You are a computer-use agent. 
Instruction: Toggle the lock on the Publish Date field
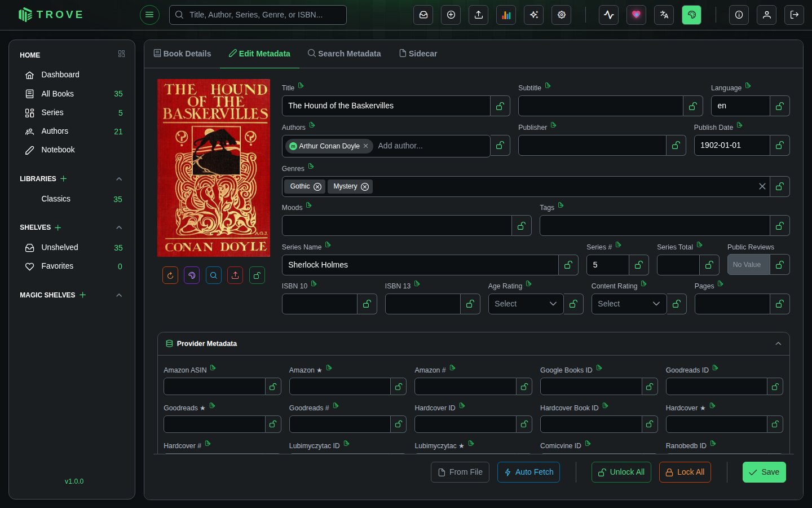(x=780, y=146)
